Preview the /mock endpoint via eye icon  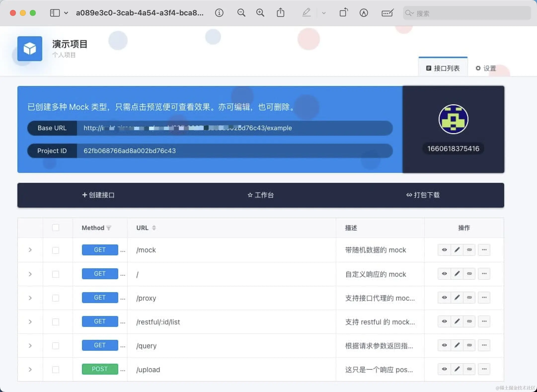[444, 250]
